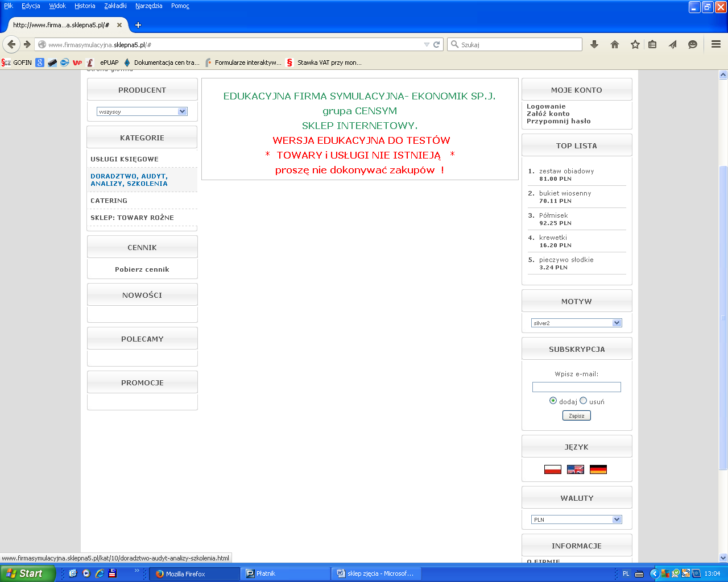Open Stawka VAT przy mon... bookmark

click(324, 63)
